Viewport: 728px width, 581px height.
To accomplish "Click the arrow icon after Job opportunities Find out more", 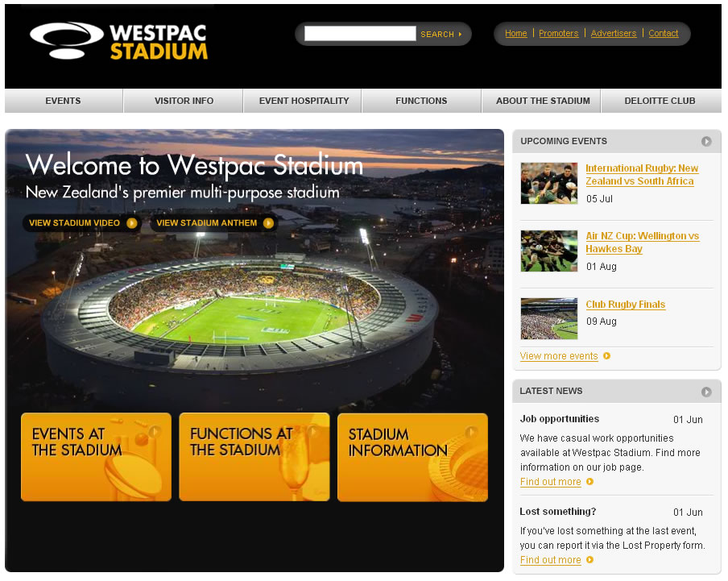I will pos(589,482).
